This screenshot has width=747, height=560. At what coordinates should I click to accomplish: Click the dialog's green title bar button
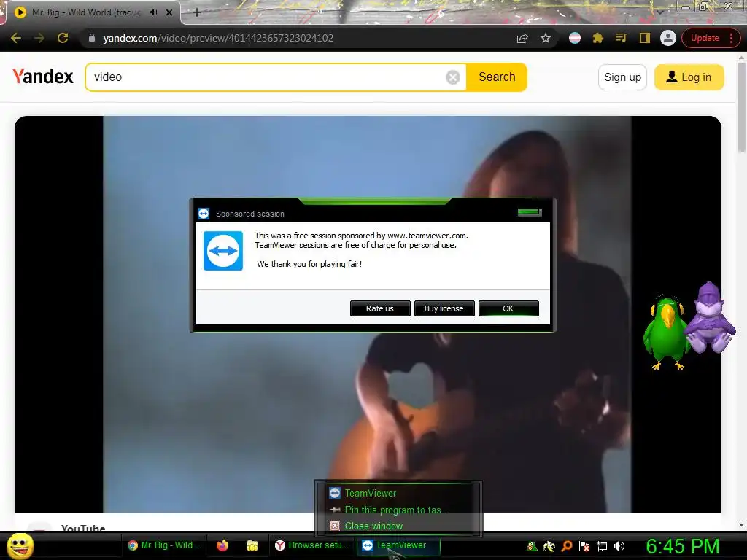530,212
